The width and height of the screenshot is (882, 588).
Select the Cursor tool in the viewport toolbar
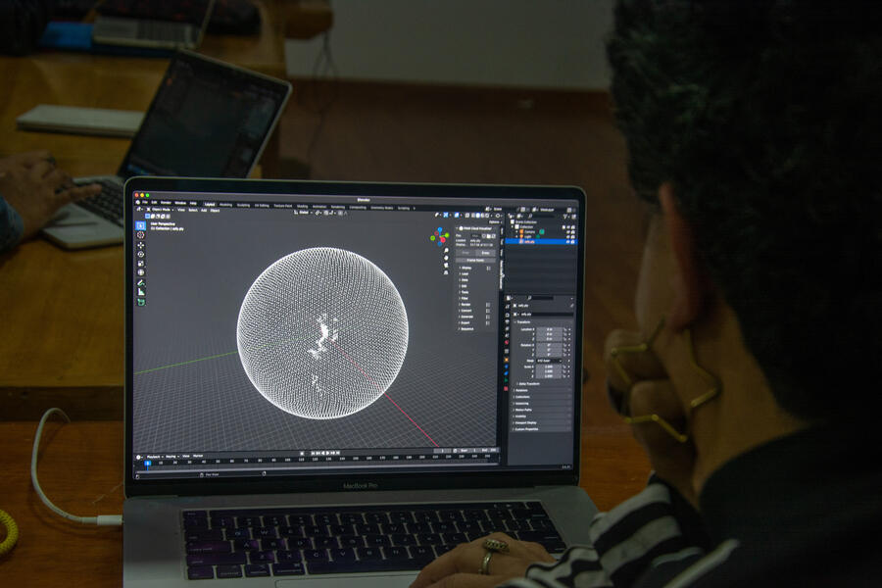pos(140,235)
